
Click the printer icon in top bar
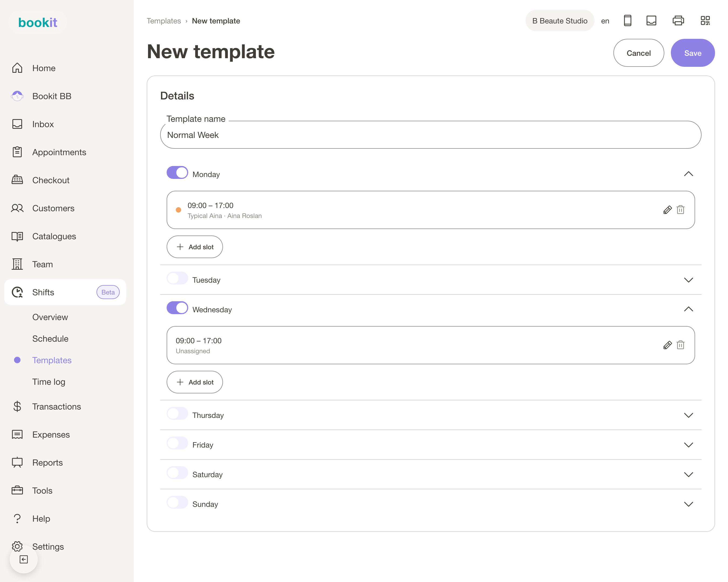coord(678,20)
